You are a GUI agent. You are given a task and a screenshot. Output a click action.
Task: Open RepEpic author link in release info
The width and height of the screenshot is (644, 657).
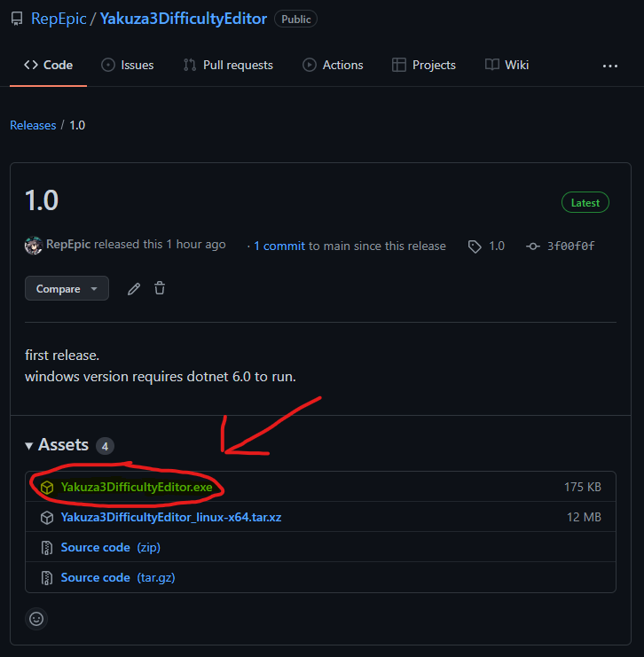click(68, 245)
